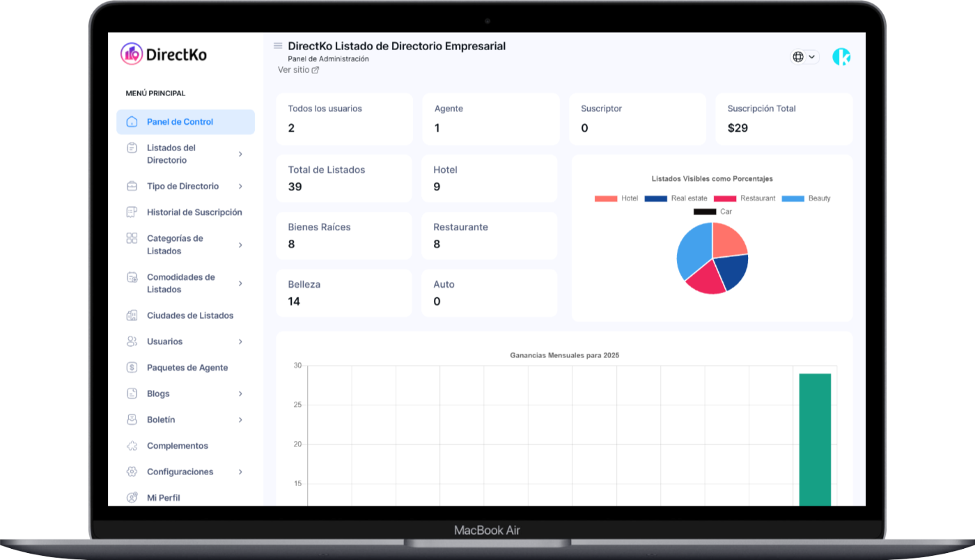Open the globe language dropdown
The width and height of the screenshot is (975, 560).
pyautogui.click(x=804, y=57)
